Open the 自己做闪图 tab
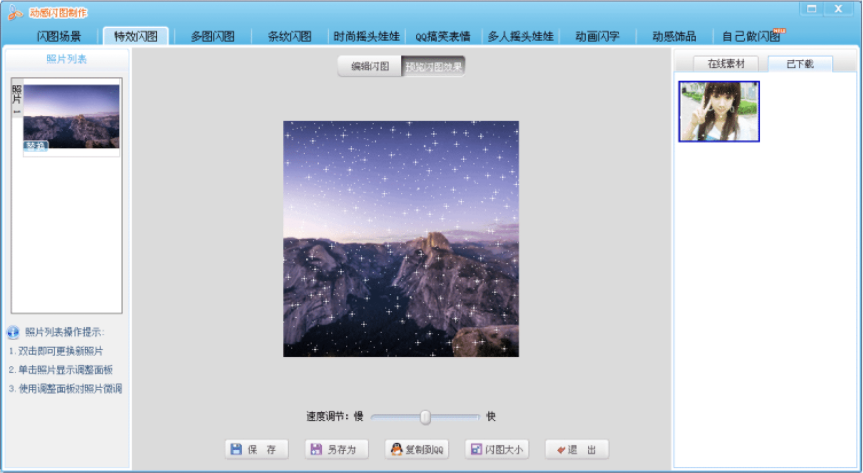 pyautogui.click(x=752, y=36)
